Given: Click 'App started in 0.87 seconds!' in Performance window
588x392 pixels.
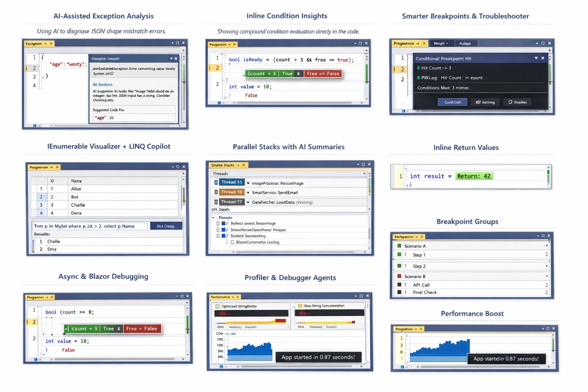Looking at the screenshot, I should 318,357.
